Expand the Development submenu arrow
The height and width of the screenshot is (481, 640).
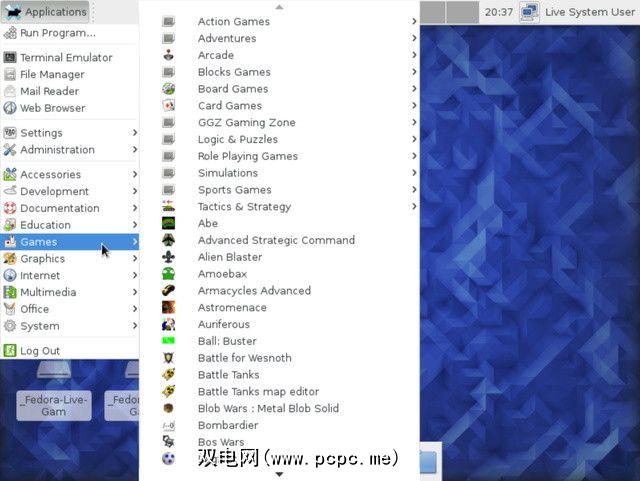point(135,191)
